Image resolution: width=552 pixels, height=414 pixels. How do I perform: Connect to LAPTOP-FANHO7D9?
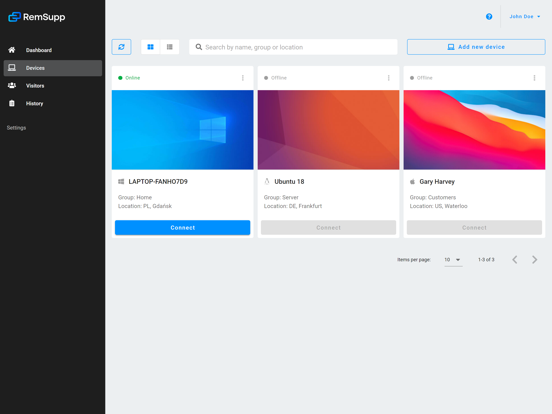[x=182, y=227]
